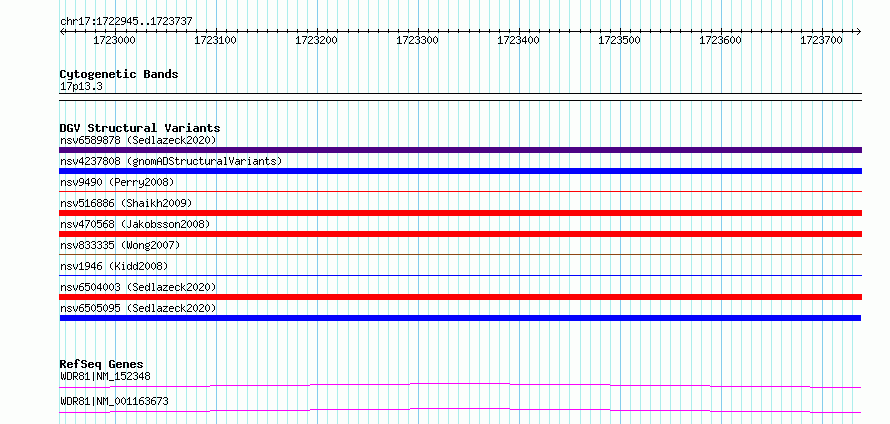Click the red nsv470568 variant bar
890x424 pixels.
pyautogui.click(x=460, y=234)
